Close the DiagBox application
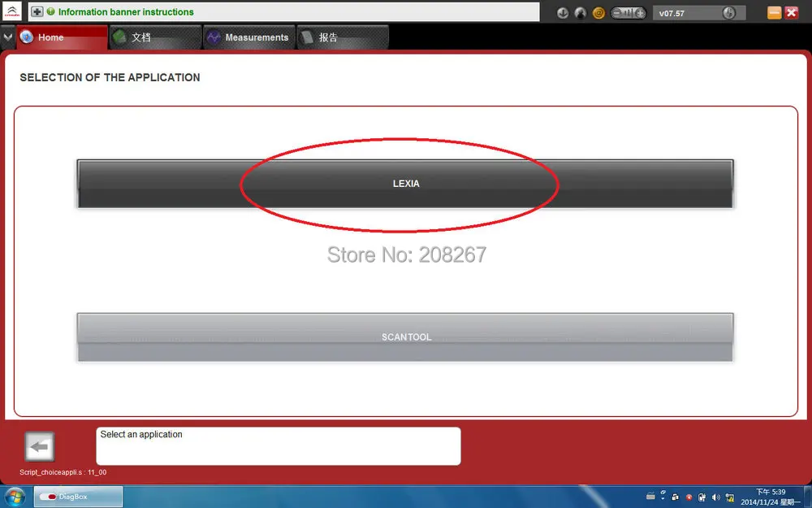Screen dimensions: 812x508 pyautogui.click(x=792, y=12)
